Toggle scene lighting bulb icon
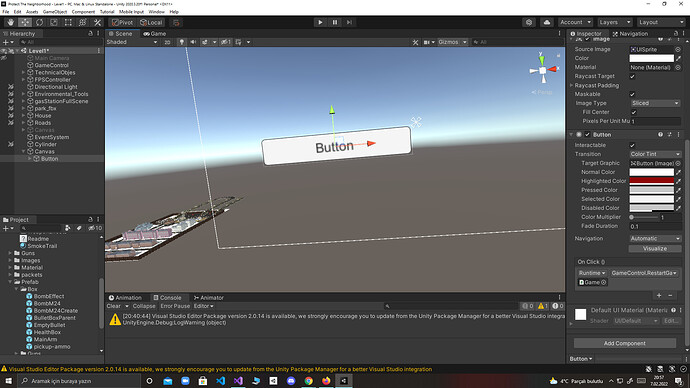This screenshot has height=388, width=690. 181,42
